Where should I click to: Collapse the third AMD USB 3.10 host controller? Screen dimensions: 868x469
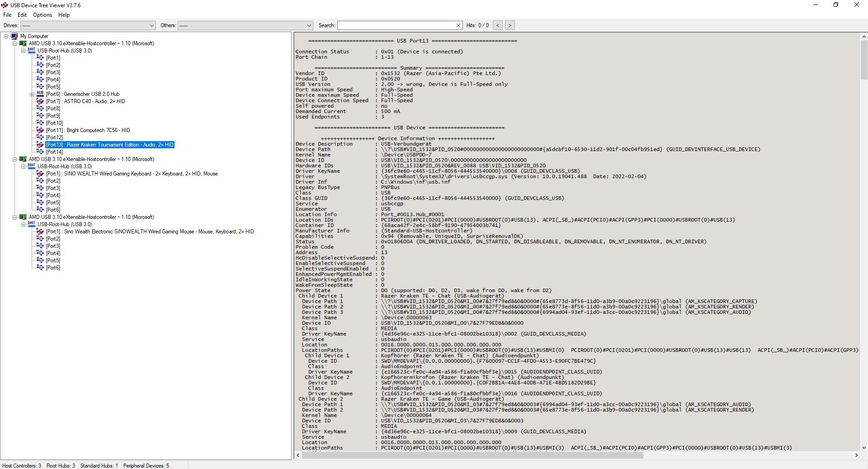pos(15,217)
